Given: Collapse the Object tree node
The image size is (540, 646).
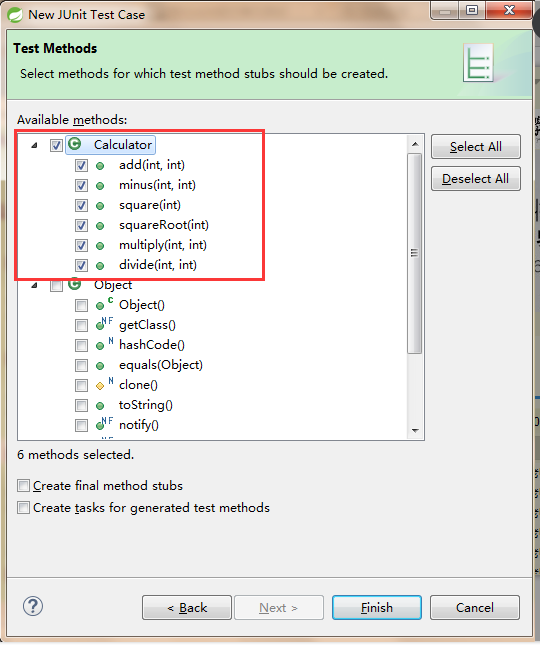Looking at the screenshot, I should tap(35, 285).
